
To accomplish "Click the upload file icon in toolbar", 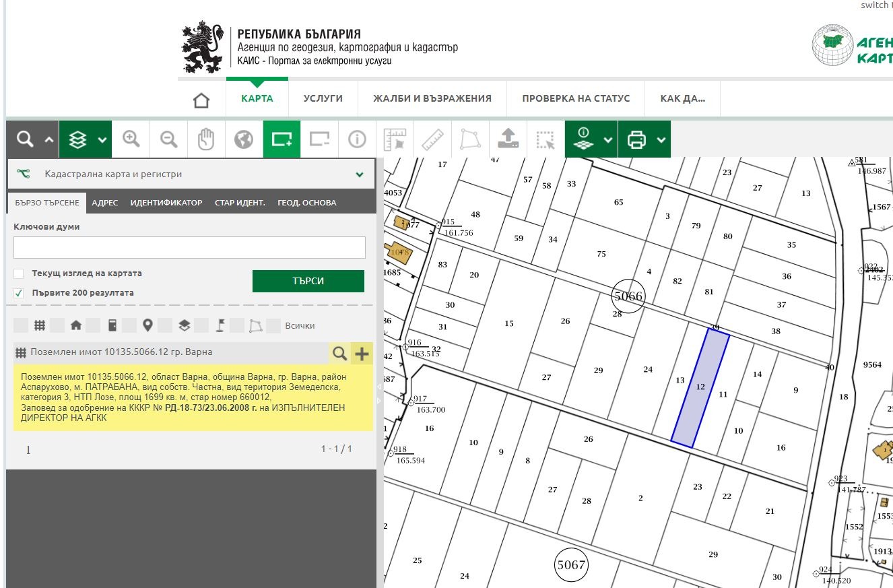I will [x=508, y=139].
